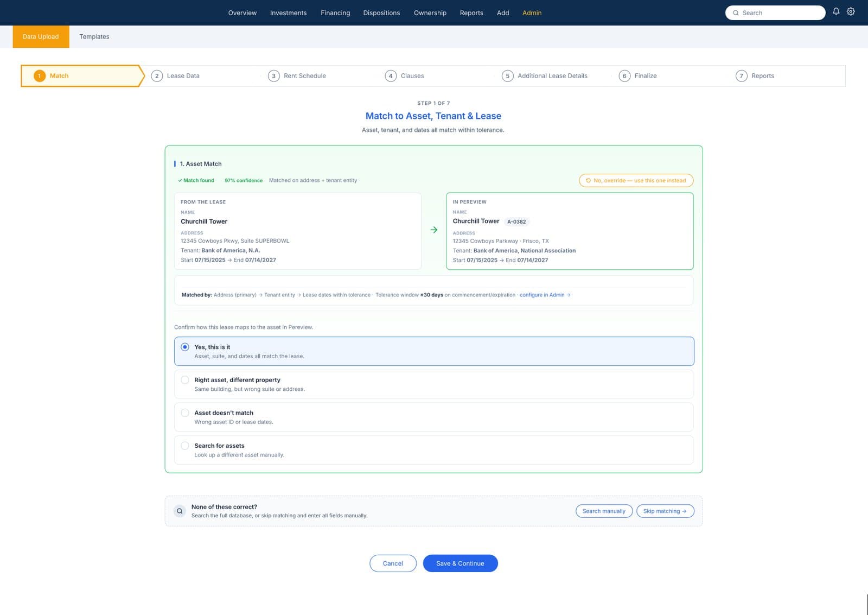Open the Add menu

click(503, 13)
